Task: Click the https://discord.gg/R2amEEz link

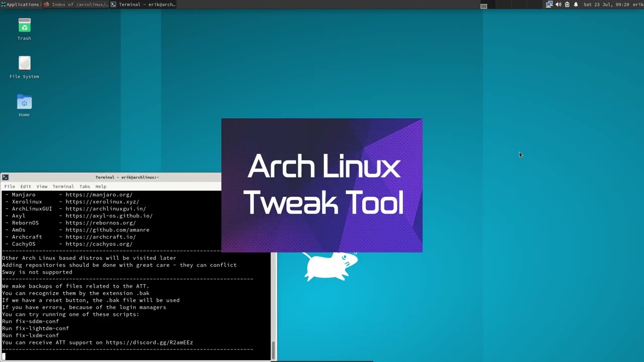Action: [x=149, y=342]
